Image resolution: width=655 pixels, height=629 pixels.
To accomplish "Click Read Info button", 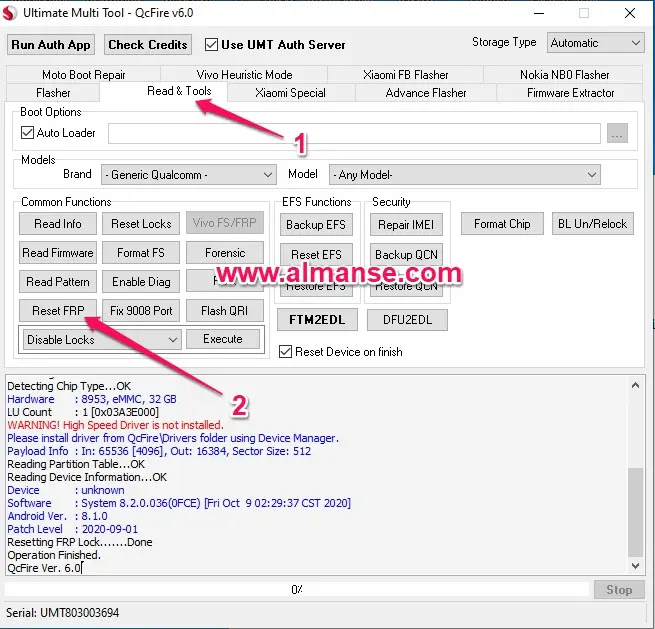I will pos(58,224).
